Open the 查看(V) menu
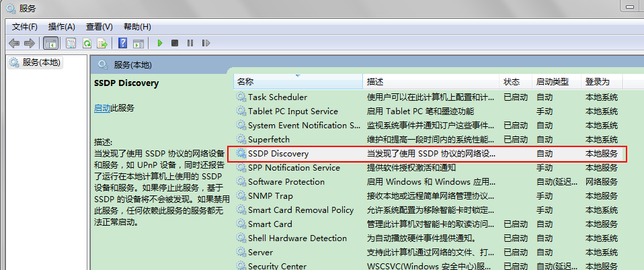This screenshot has height=270, width=644. point(99,27)
